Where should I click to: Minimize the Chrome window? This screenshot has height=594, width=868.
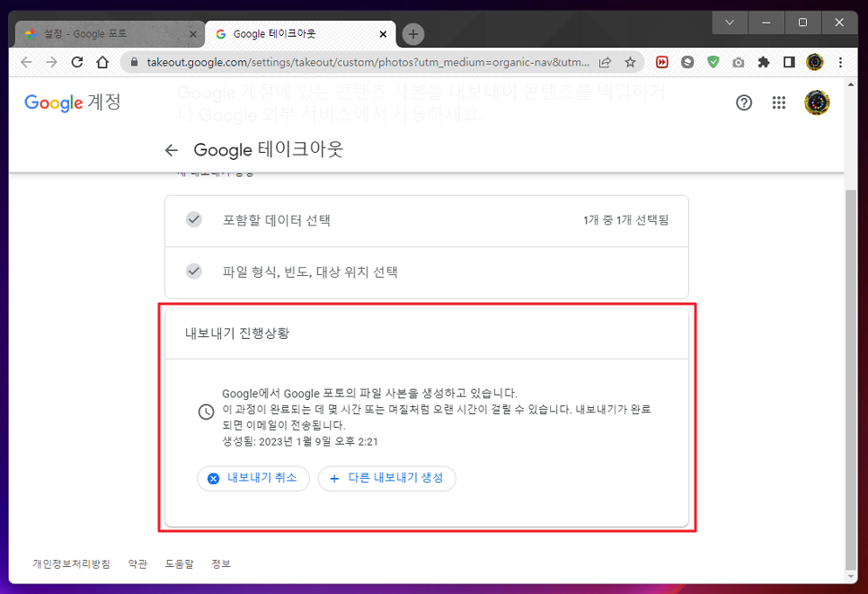click(766, 22)
